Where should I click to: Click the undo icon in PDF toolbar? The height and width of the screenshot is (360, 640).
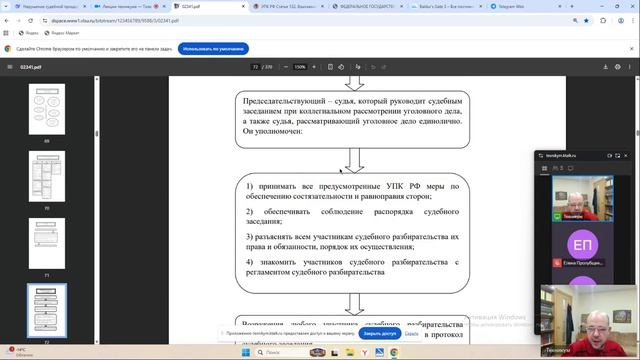pos(373,67)
